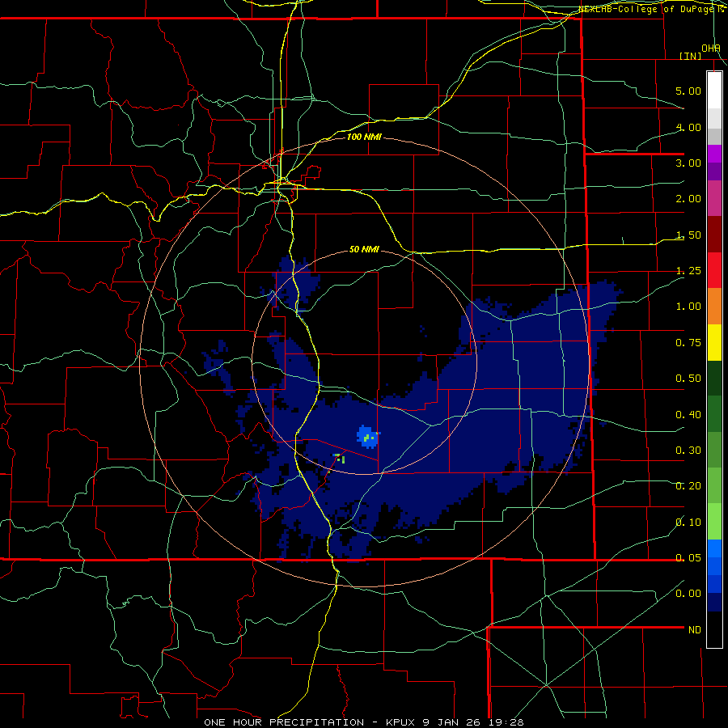Click the 100 NMI range ring label
Screen dimensions: 728x728
(364, 137)
